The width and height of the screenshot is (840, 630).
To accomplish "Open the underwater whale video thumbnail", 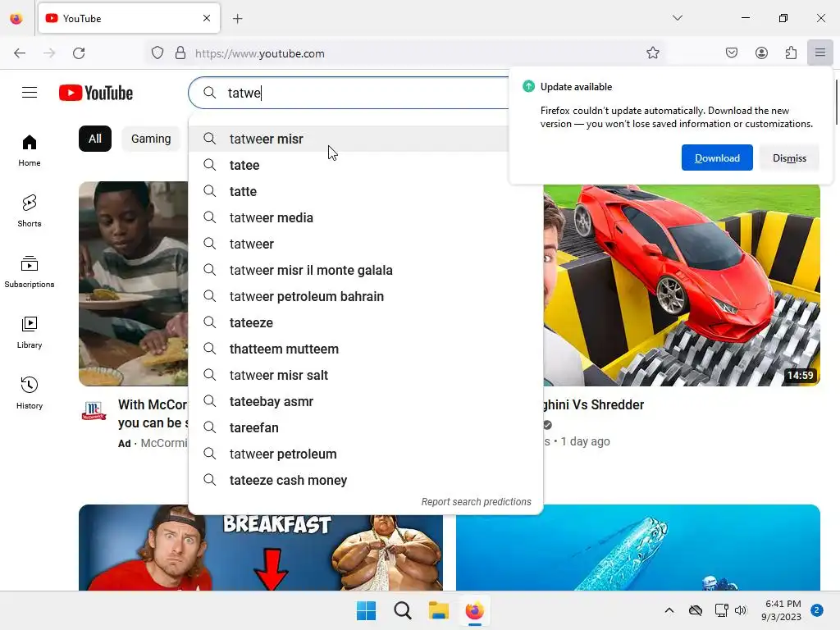I will pos(638,547).
